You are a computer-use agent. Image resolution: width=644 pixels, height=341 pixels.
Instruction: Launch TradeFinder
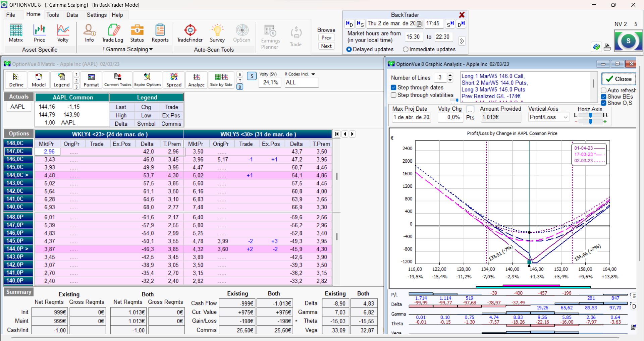tap(190, 33)
